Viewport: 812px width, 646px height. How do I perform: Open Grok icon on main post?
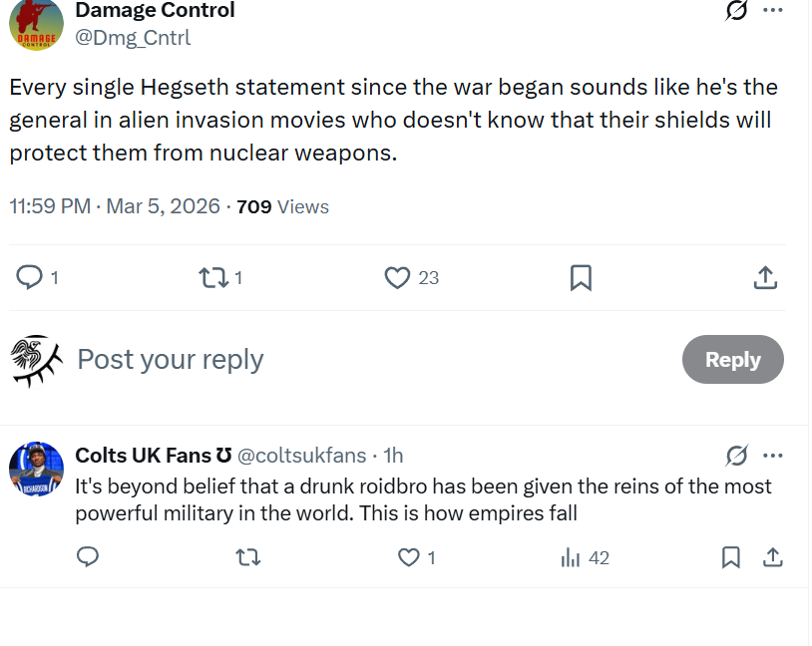click(737, 11)
